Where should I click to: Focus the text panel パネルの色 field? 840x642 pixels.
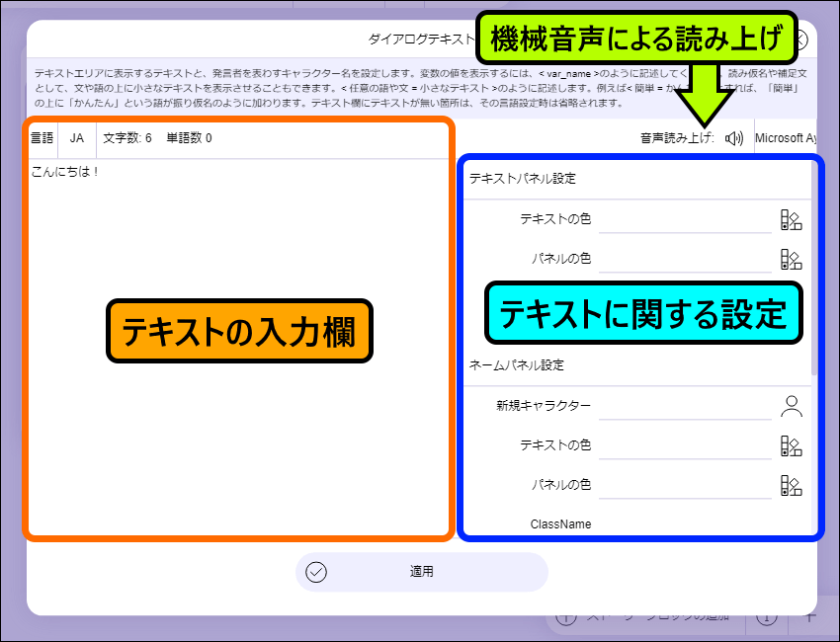(685, 260)
